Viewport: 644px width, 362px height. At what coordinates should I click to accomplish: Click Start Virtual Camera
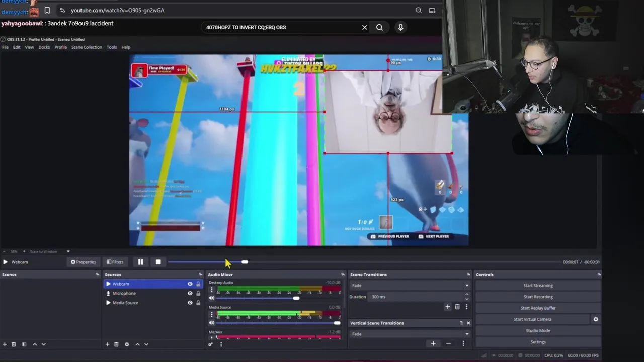[532, 319]
